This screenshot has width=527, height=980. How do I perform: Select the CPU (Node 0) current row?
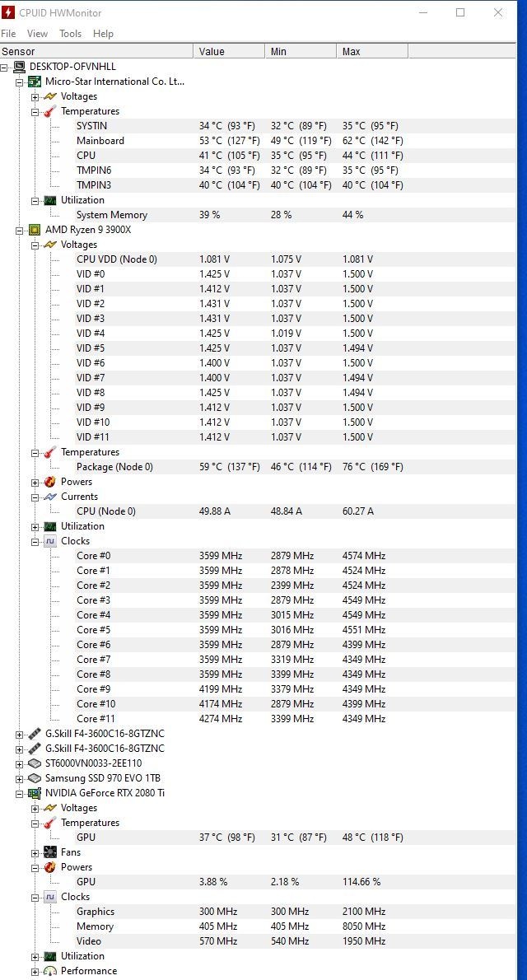pyautogui.click(x=295, y=511)
